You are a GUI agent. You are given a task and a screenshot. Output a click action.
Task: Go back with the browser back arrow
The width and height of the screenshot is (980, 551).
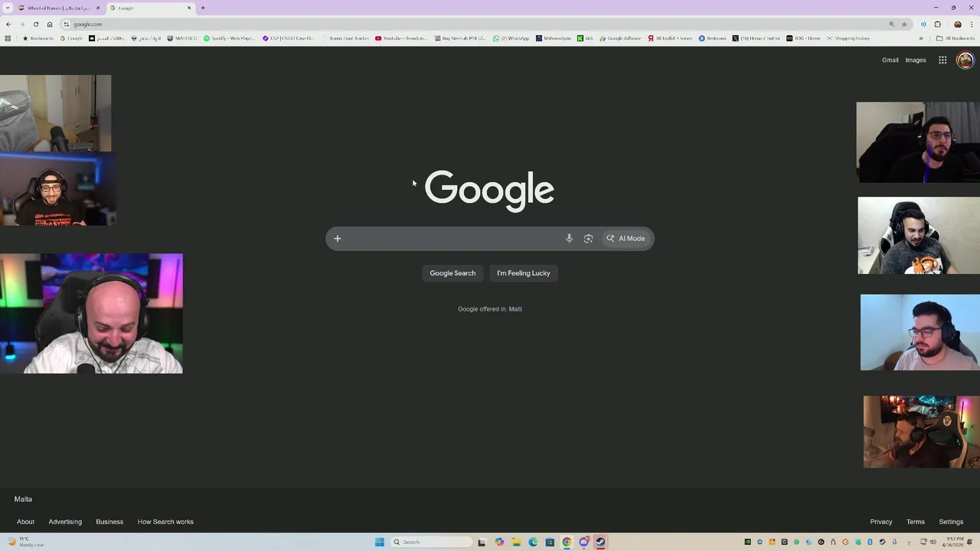pyautogui.click(x=8, y=24)
